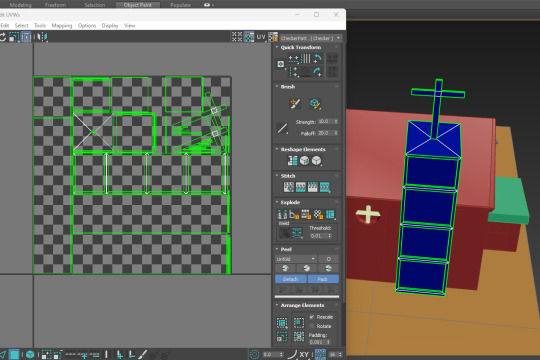Open the Tools menu
540x360 pixels.
[40, 25]
